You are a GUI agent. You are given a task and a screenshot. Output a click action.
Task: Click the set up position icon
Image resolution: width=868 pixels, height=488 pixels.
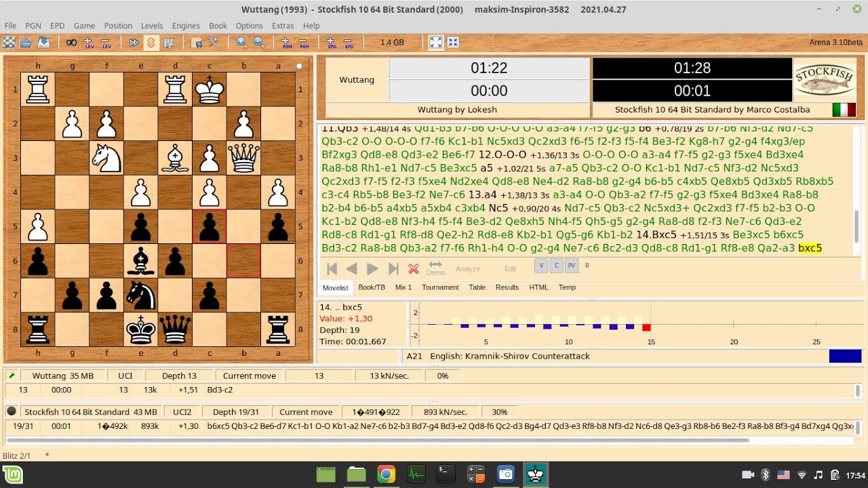click(196, 42)
